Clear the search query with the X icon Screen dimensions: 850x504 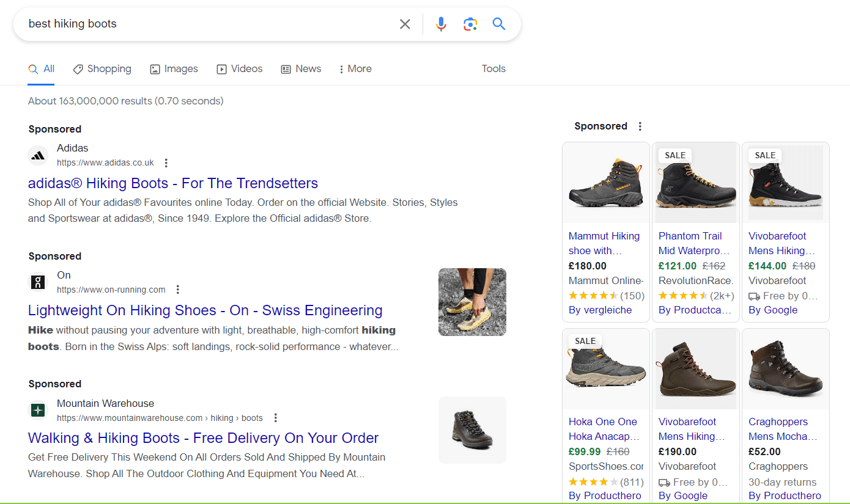405,24
